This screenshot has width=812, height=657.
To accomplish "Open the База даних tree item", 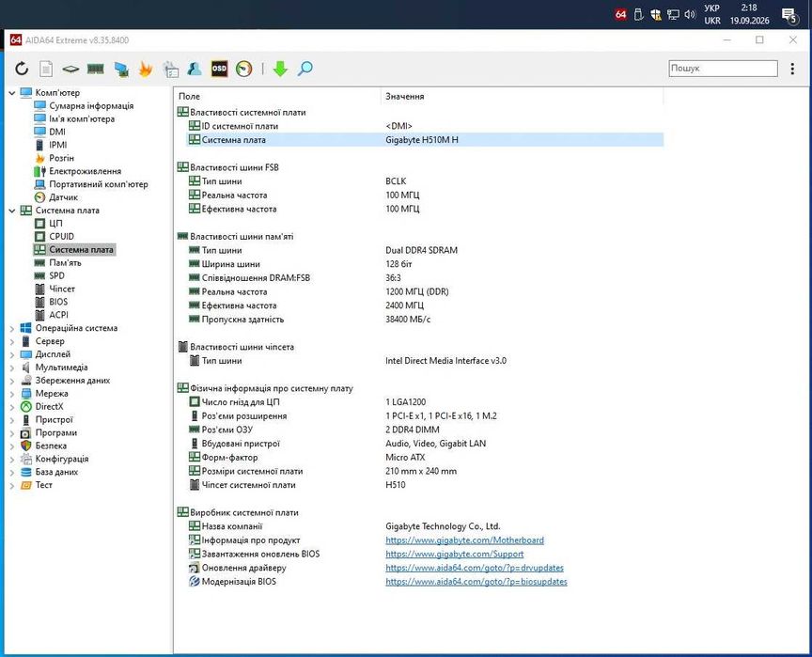I will click(56, 472).
